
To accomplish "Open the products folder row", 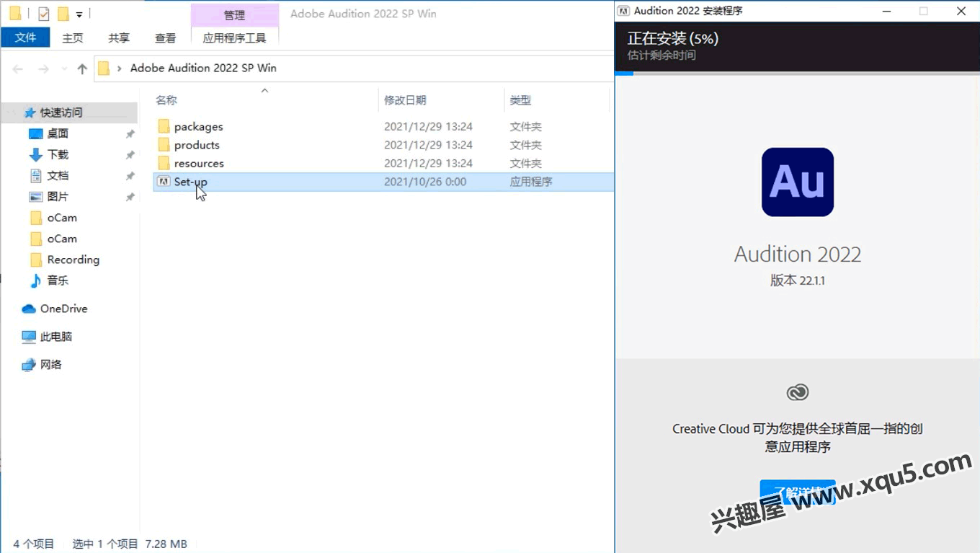I will 383,145.
